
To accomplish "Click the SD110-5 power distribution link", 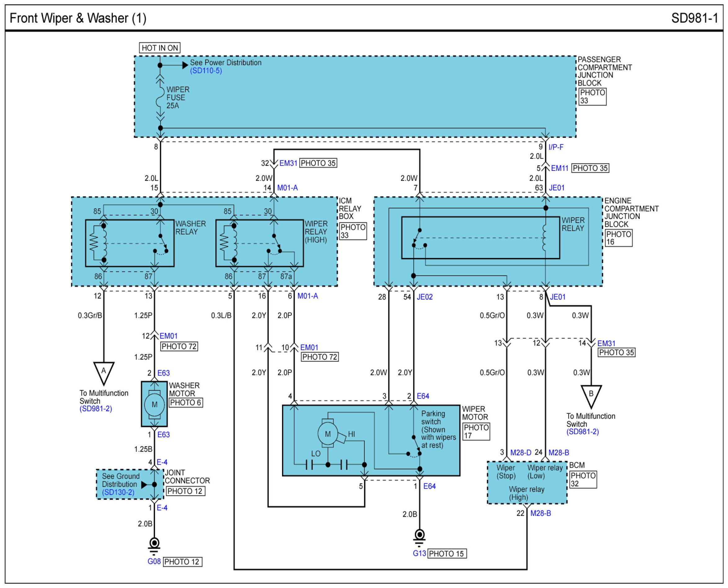I will [x=206, y=71].
